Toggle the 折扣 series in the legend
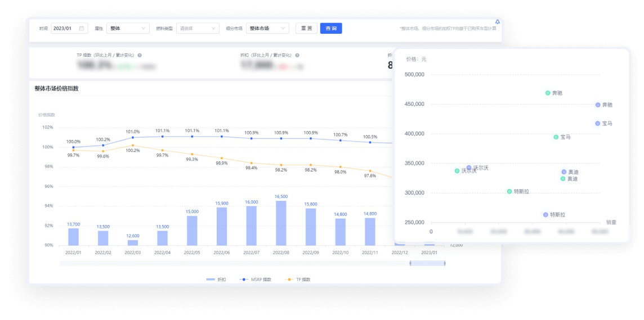 217,280
